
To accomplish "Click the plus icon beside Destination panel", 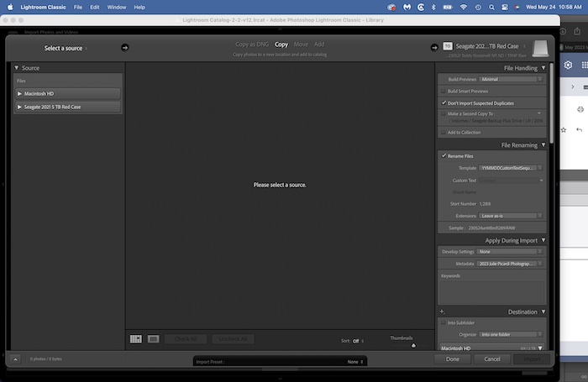I will coord(442,311).
